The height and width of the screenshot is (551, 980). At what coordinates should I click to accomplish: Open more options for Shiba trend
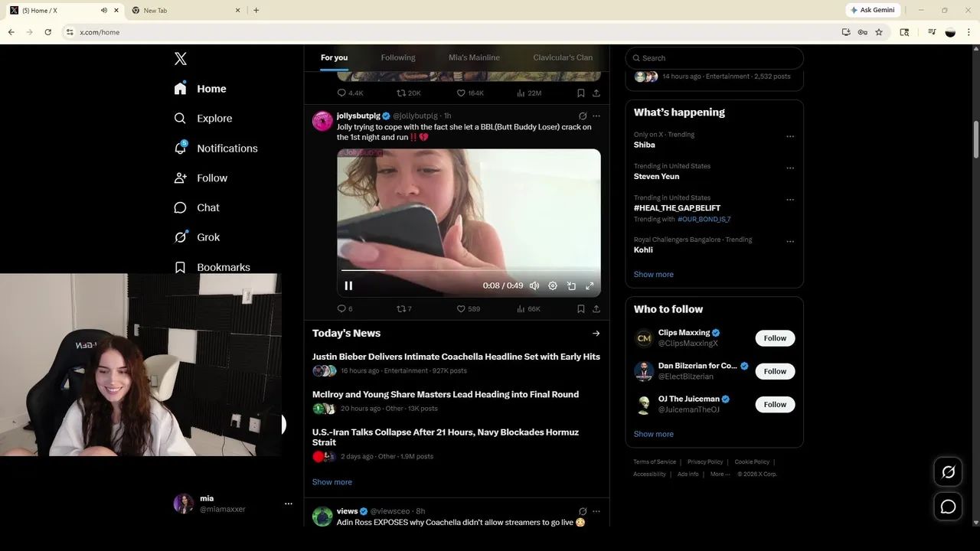[x=790, y=137]
